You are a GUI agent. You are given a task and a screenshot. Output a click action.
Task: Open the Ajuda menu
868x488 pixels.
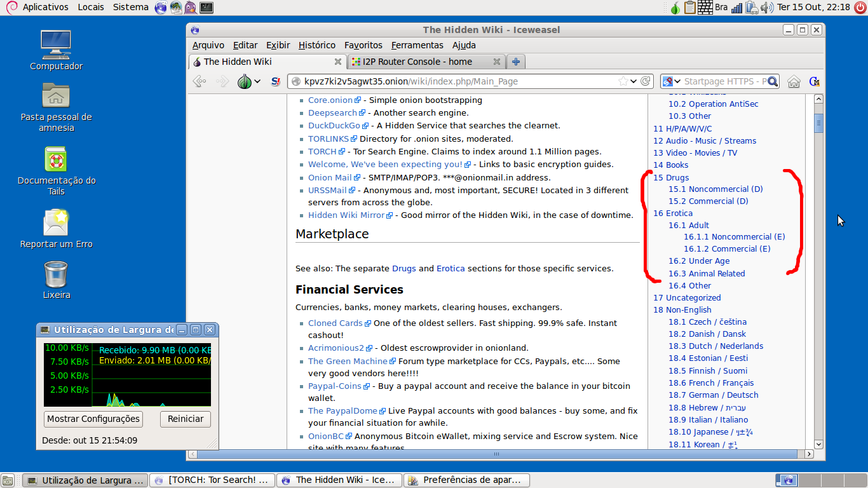point(464,45)
